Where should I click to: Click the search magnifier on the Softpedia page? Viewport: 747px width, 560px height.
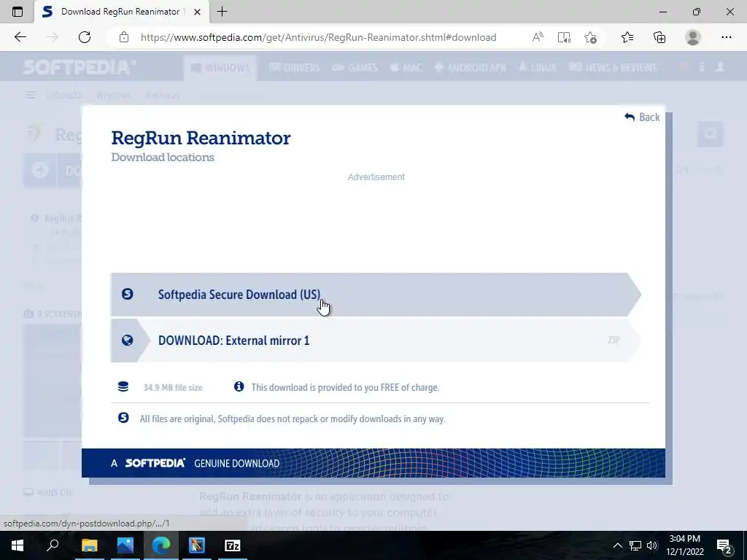(x=711, y=134)
